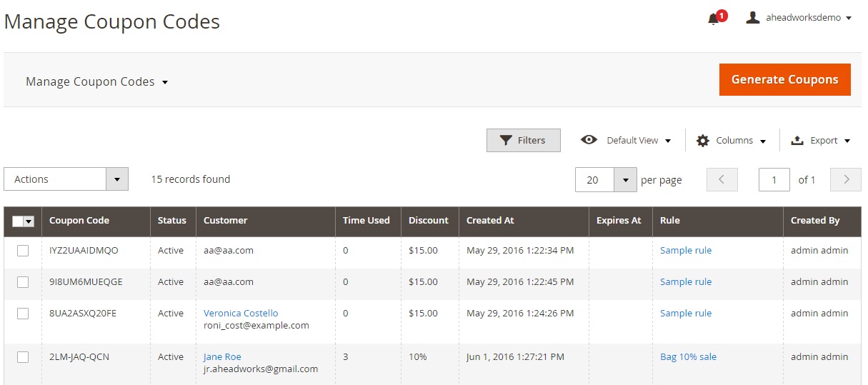Open the Bag 10% sale rule link
The width and height of the screenshot is (868, 385).
(x=688, y=357)
